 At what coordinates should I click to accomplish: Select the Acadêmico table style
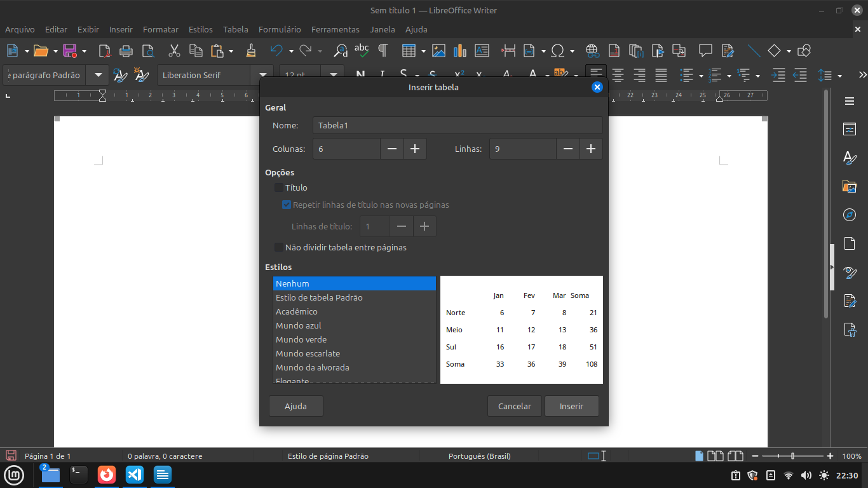[355, 311]
